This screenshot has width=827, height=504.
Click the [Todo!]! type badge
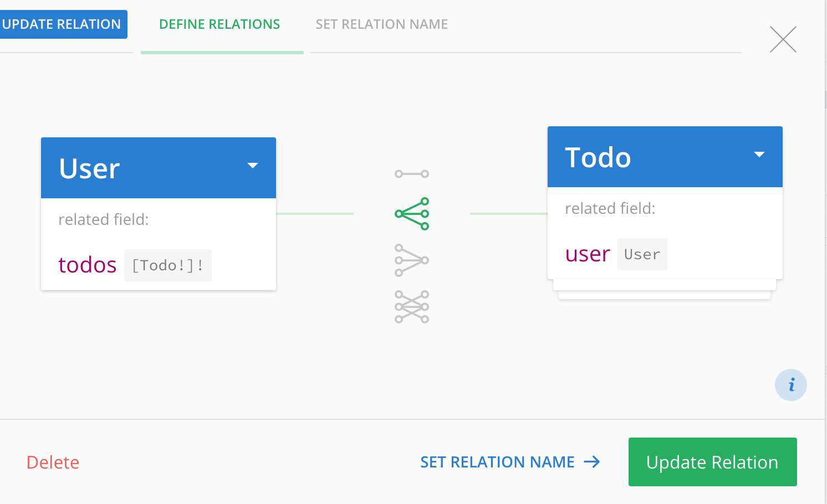click(x=167, y=265)
